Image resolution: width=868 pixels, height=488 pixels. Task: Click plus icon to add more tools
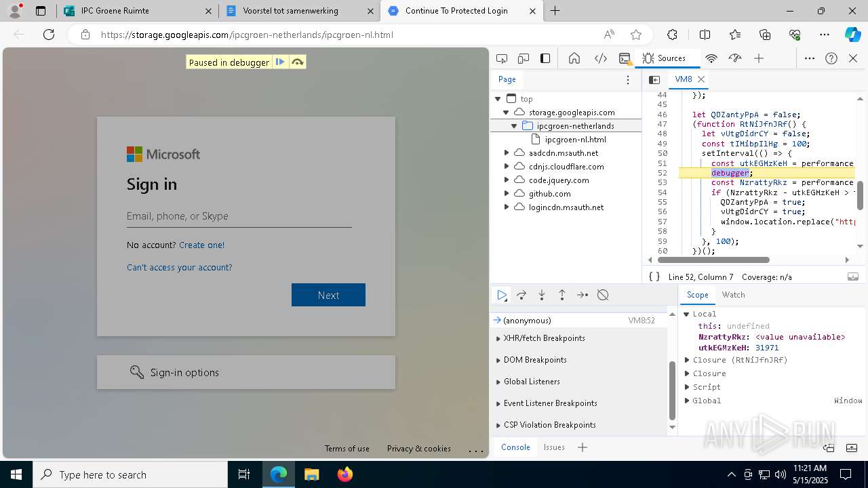(759, 58)
